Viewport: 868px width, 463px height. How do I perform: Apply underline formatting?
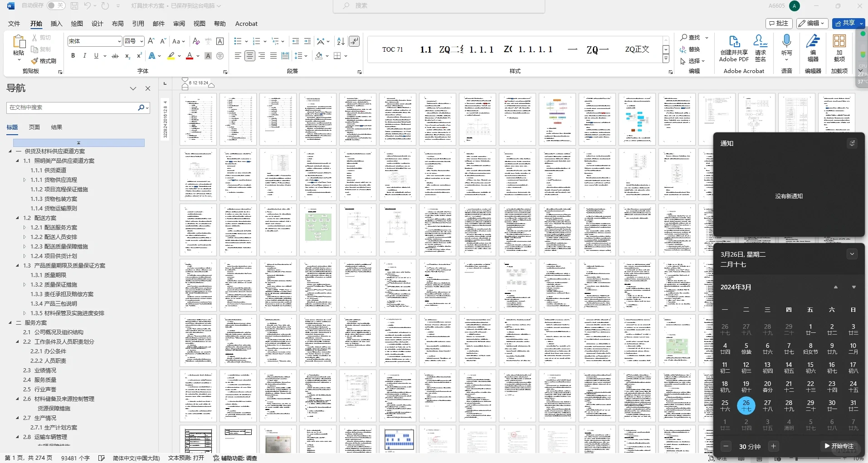point(96,56)
